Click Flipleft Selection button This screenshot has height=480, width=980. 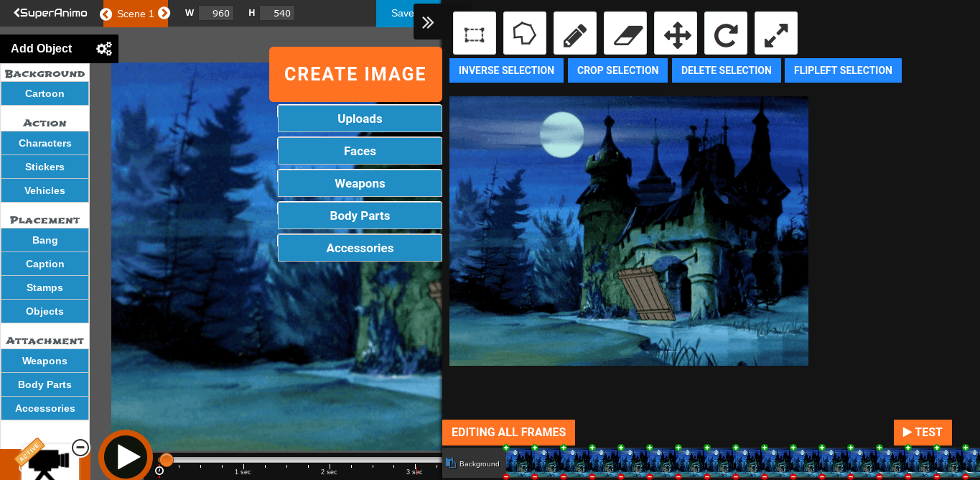pyautogui.click(x=844, y=70)
